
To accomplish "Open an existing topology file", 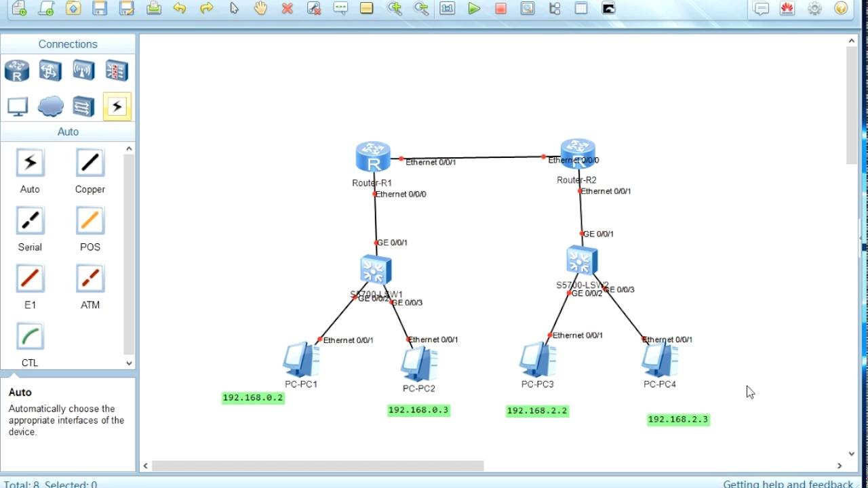I will (x=73, y=8).
